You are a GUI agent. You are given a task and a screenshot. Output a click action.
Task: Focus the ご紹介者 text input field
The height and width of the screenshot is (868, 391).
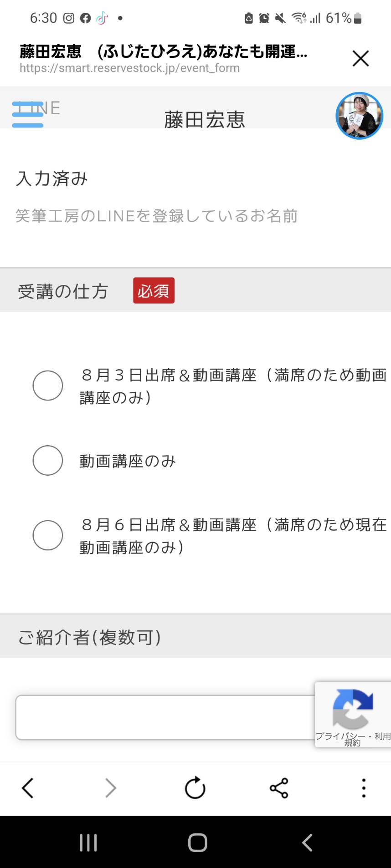point(166,717)
